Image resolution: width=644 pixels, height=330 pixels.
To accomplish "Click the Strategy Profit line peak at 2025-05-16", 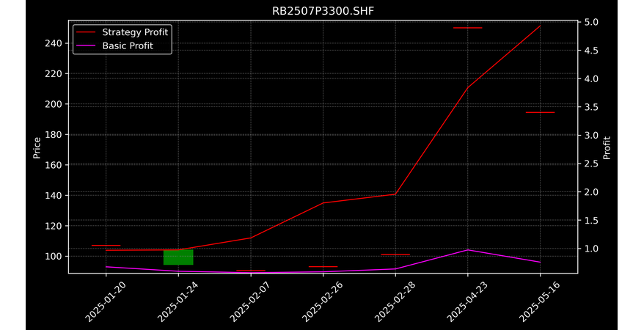I will pyautogui.click(x=540, y=26).
